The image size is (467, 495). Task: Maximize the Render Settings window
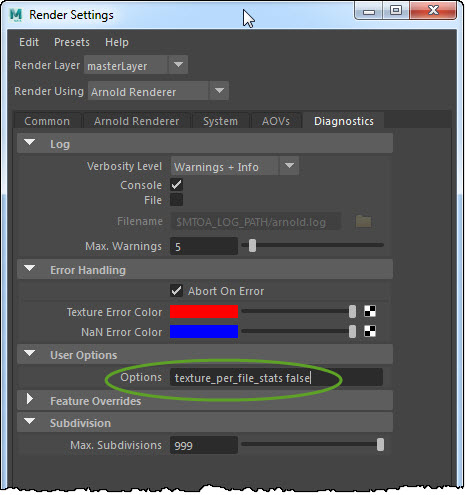point(396,11)
